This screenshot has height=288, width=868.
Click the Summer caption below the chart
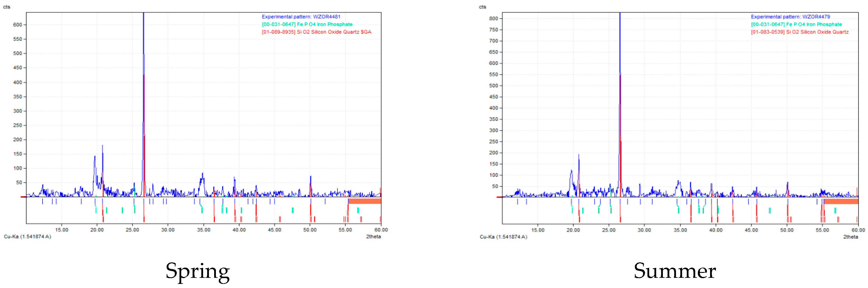coord(675,271)
